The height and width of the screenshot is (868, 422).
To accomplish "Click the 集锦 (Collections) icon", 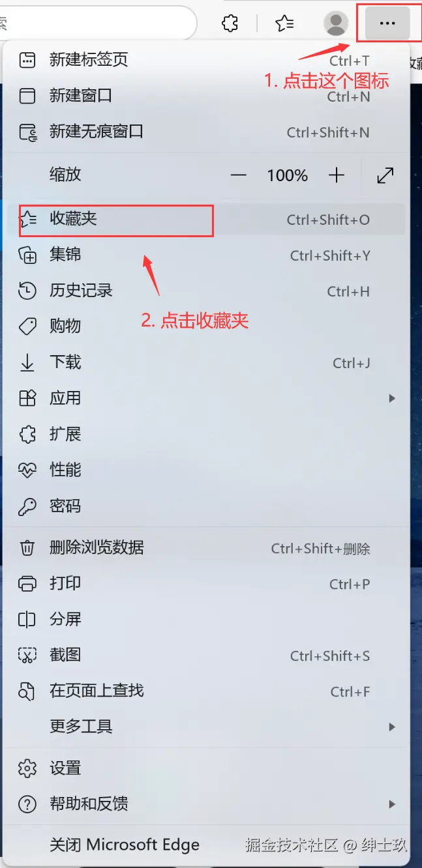I will (x=27, y=255).
